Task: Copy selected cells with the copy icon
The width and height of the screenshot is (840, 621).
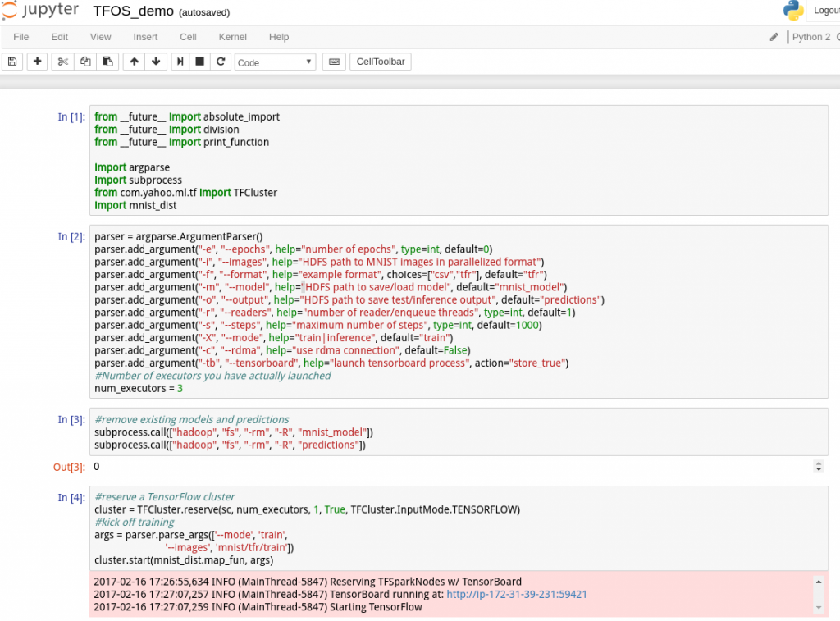Action: (85, 62)
